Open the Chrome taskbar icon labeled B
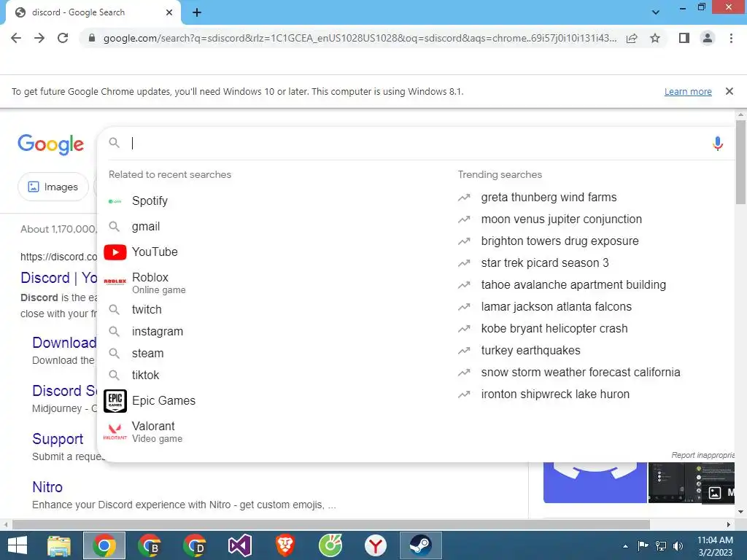The width and height of the screenshot is (747, 560). coord(150,545)
